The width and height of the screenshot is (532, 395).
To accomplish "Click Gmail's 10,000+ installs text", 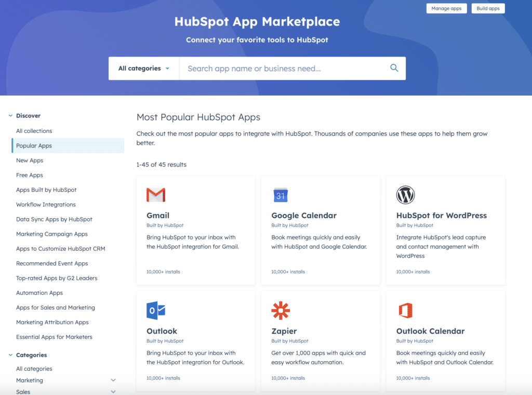I will [163, 272].
